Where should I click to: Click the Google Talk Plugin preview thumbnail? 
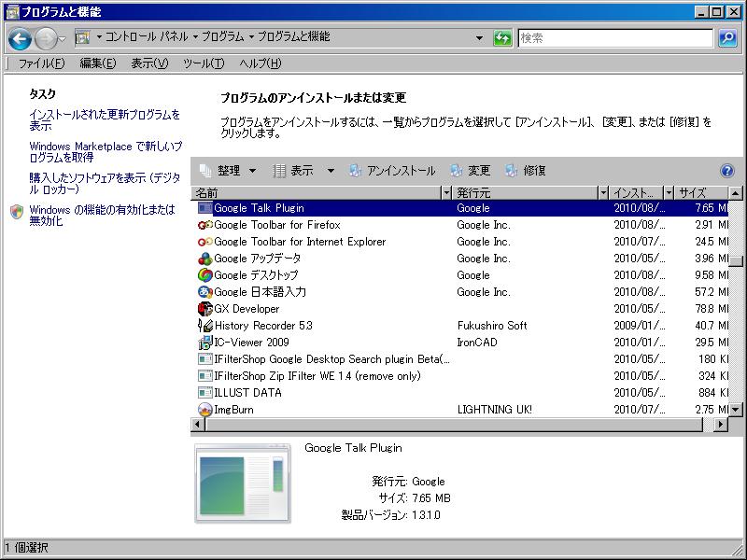pyautogui.click(x=243, y=483)
